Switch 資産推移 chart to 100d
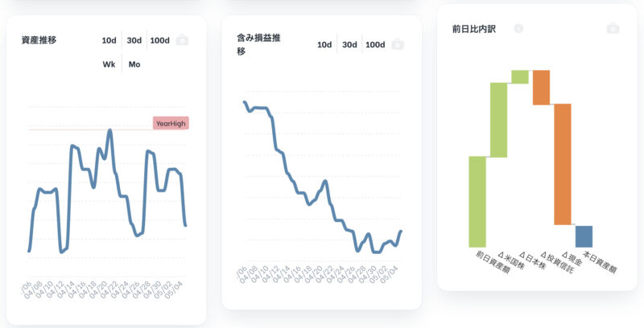Image resolution: width=644 pixels, height=328 pixels. point(159,40)
